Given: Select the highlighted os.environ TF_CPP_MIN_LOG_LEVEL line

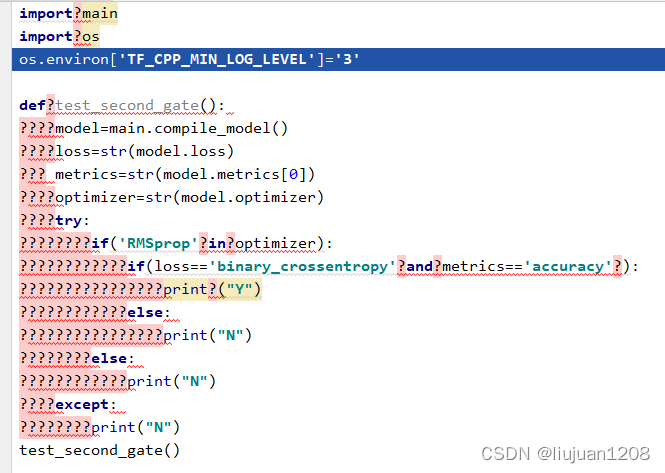Looking at the screenshot, I should tap(338, 59).
